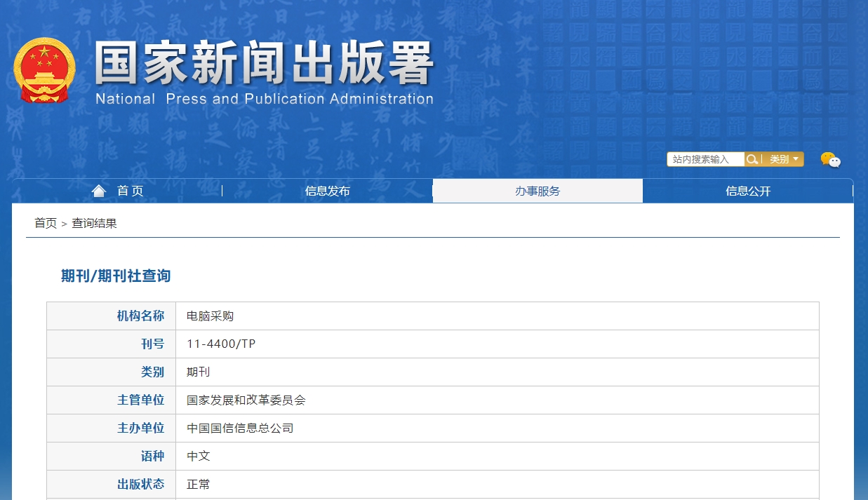Viewport: 868px width, 500px height.
Task: Click the search magnifier icon
Action: (x=752, y=159)
